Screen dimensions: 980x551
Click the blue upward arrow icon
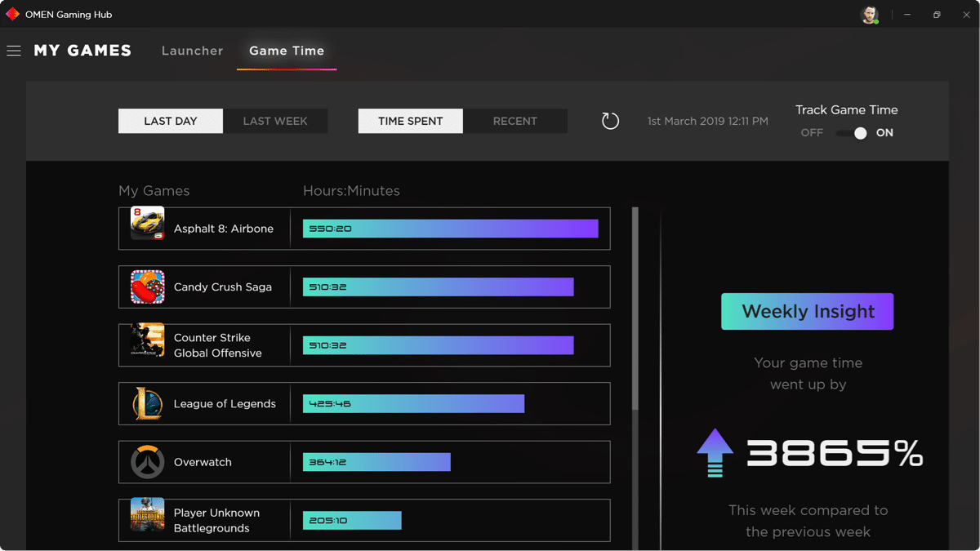coord(715,452)
